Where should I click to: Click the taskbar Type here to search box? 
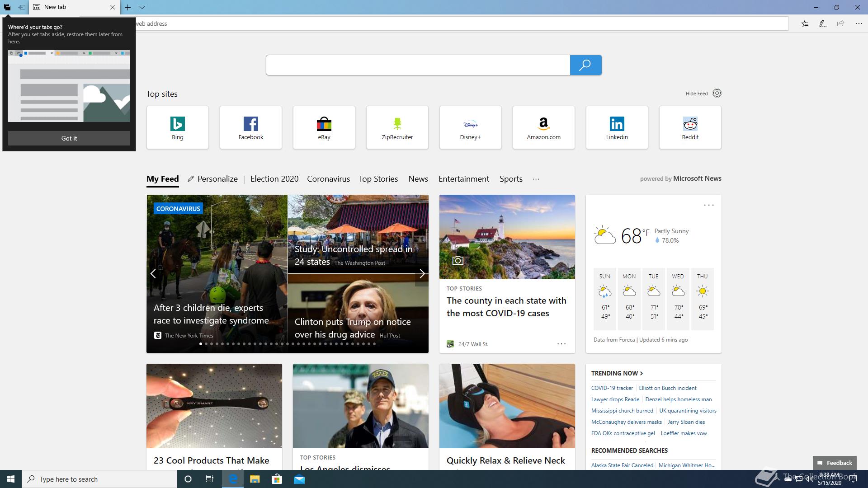[x=99, y=479]
